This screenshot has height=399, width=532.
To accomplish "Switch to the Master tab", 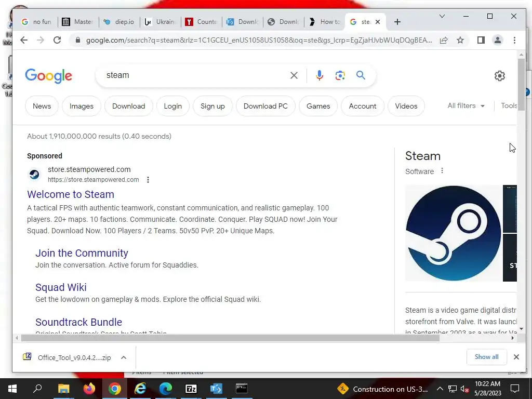I will pyautogui.click(x=78, y=22).
